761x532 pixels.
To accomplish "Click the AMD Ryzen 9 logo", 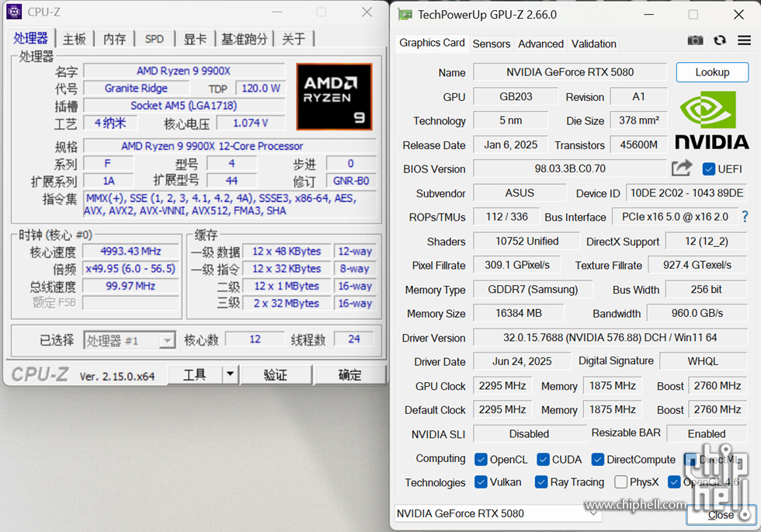I will [x=334, y=96].
